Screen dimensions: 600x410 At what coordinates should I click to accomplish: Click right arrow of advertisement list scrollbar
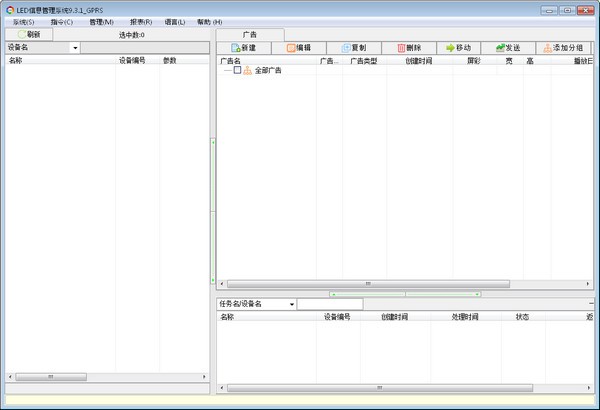(x=588, y=284)
